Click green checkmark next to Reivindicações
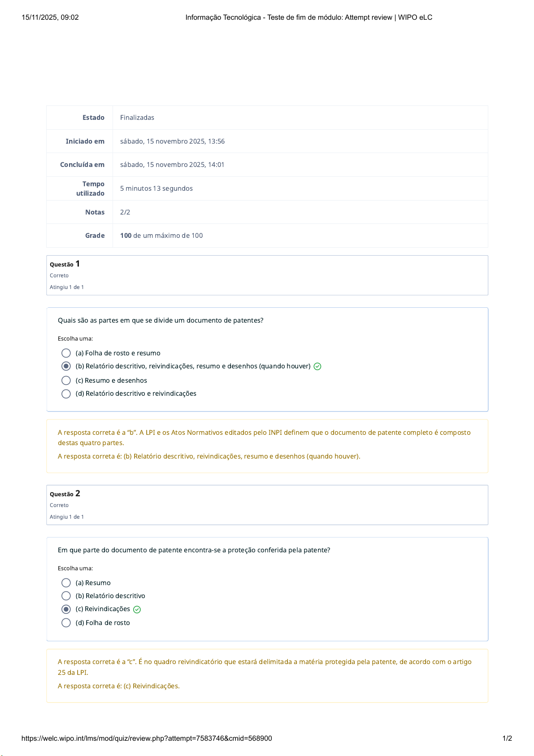534x756 pixels. (x=137, y=609)
